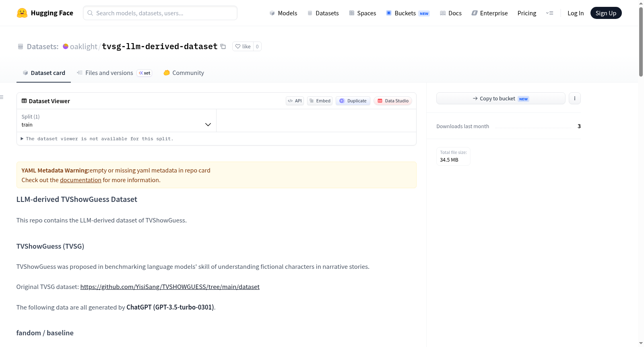The image size is (644, 347).
Task: Focus the search models, datasets, users field
Action: (160, 13)
